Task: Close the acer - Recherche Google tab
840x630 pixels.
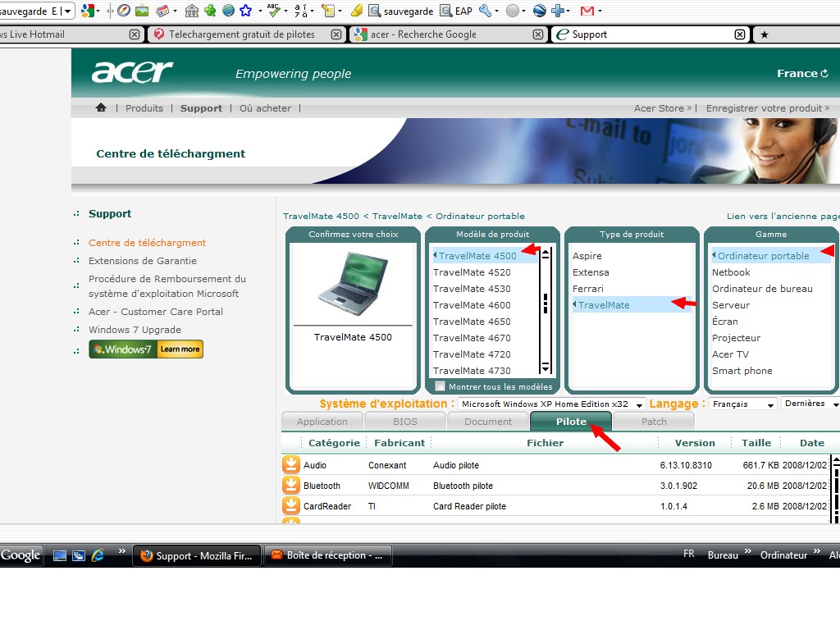Action: [537, 34]
